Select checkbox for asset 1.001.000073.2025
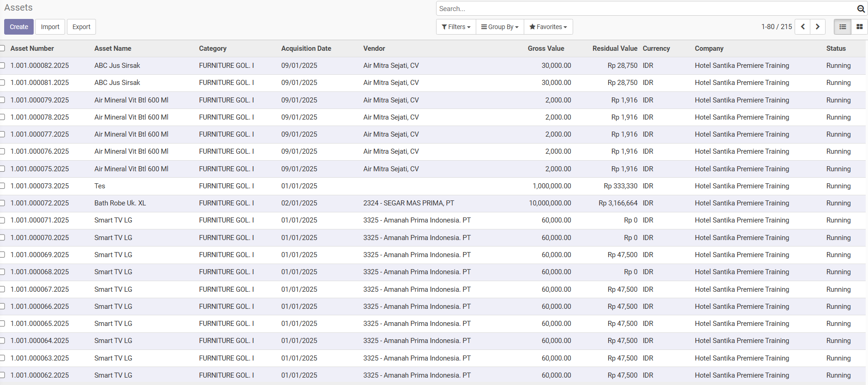This screenshot has height=385, width=868. [2, 186]
